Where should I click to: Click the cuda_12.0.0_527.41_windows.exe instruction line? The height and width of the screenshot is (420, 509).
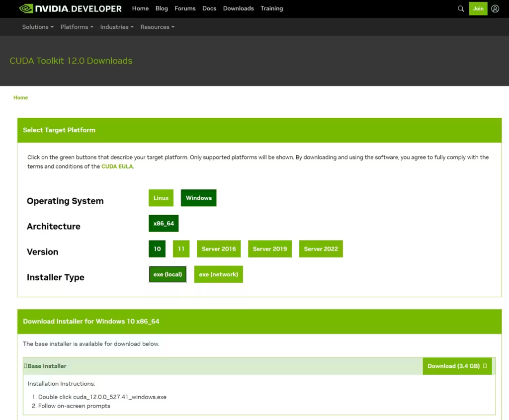click(102, 397)
